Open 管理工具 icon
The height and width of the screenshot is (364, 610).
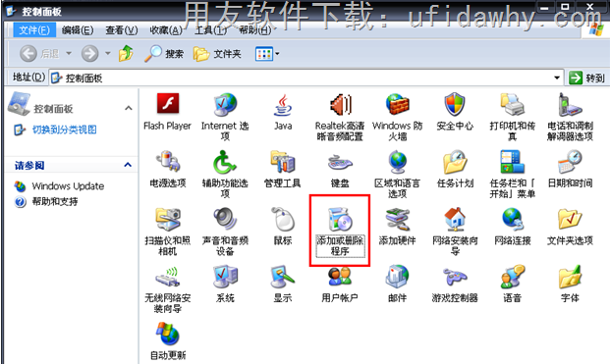tap(283, 162)
